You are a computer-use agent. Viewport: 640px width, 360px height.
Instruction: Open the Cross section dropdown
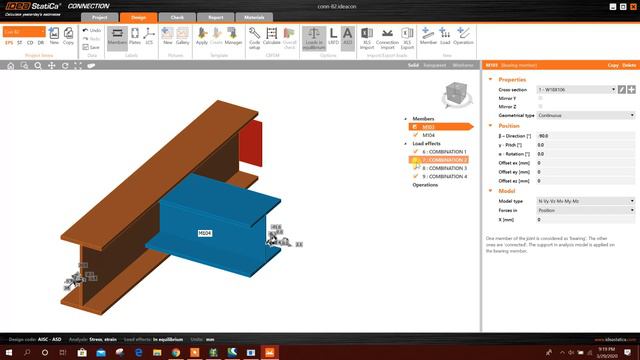[x=576, y=89]
